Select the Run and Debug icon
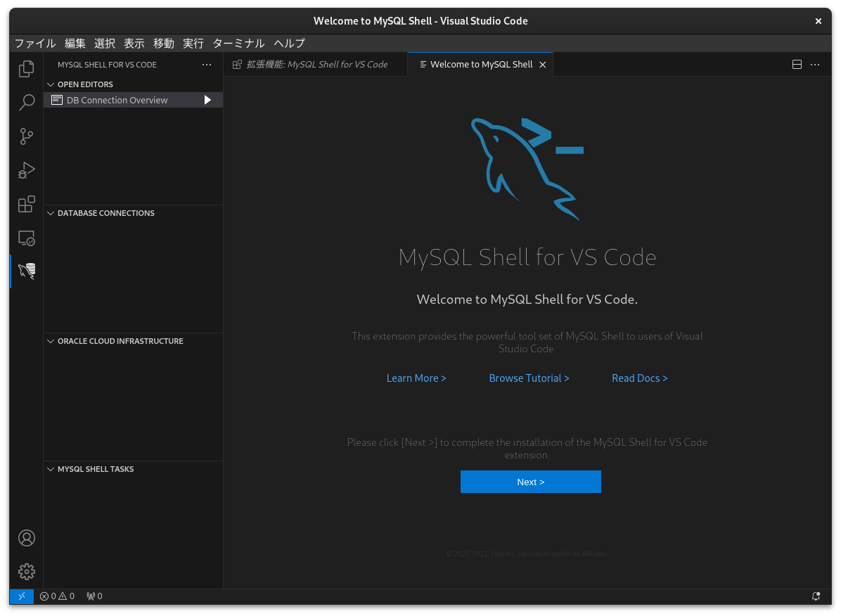 (26, 170)
